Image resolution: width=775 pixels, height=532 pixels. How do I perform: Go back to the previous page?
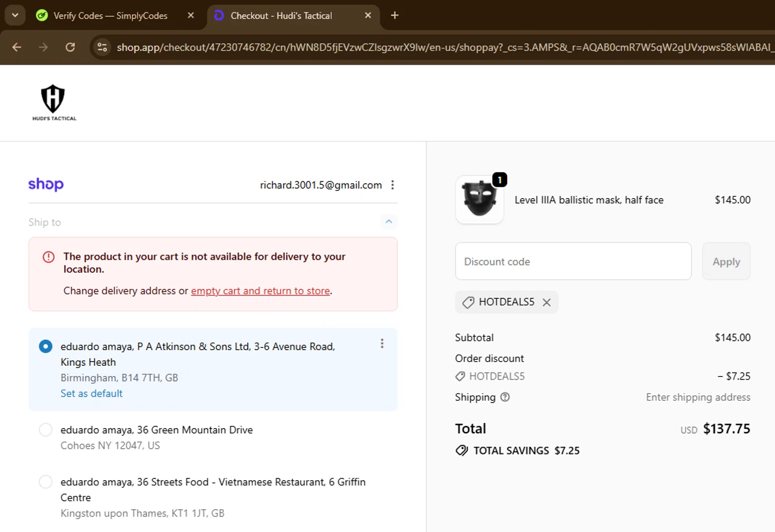17,47
